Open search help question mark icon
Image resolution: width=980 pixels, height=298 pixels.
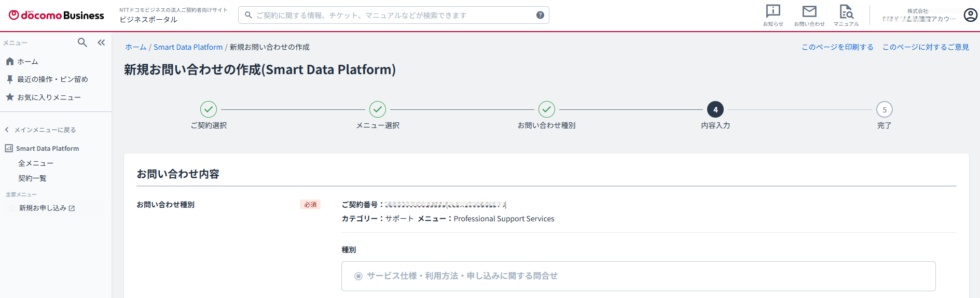coord(540,15)
